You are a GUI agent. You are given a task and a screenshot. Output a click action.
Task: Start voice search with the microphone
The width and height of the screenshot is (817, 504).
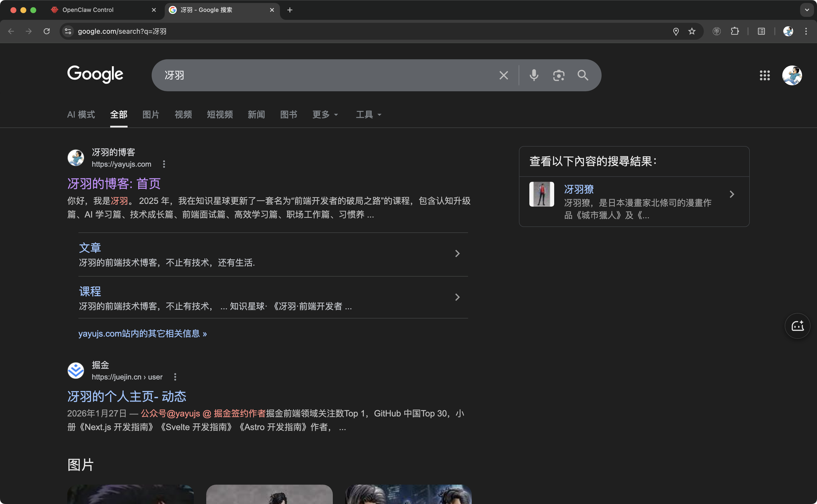534,75
